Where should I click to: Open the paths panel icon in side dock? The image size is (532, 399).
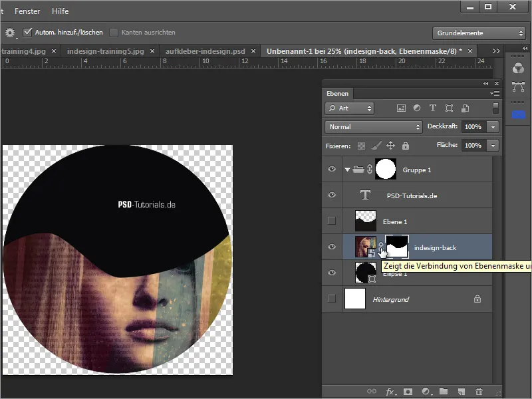[x=518, y=87]
